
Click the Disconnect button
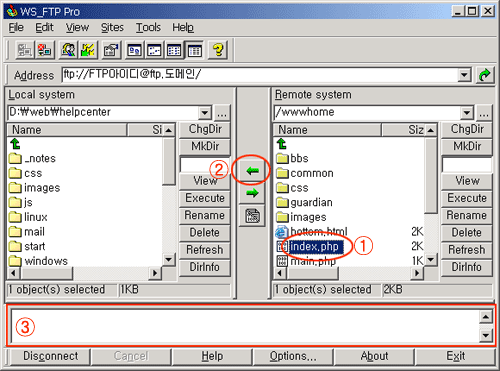point(50,356)
